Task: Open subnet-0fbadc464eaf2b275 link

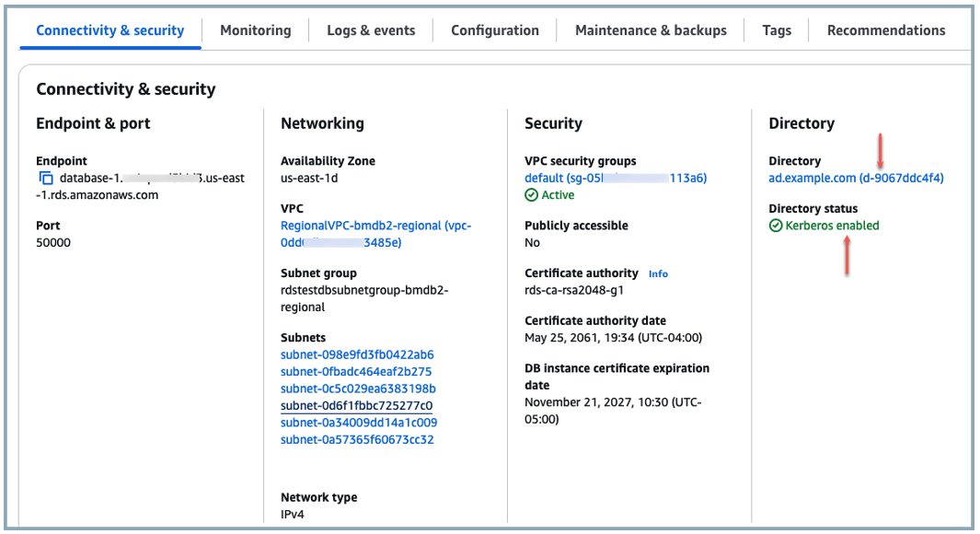Action: 356,372
